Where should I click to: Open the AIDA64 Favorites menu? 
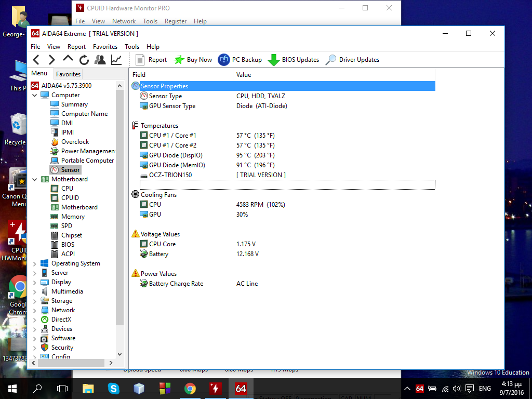point(105,47)
